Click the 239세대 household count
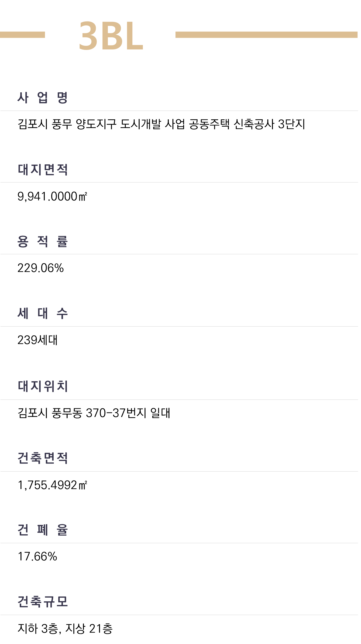361x644 pixels. point(38,340)
